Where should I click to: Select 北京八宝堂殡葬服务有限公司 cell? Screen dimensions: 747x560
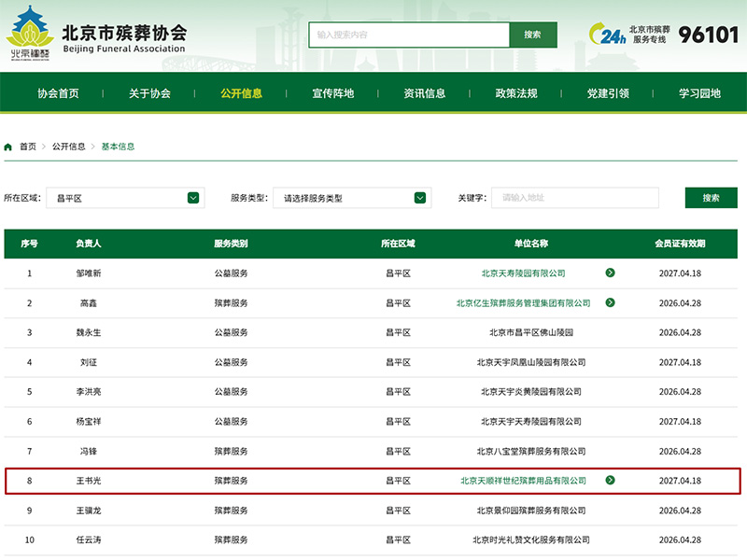click(x=531, y=451)
